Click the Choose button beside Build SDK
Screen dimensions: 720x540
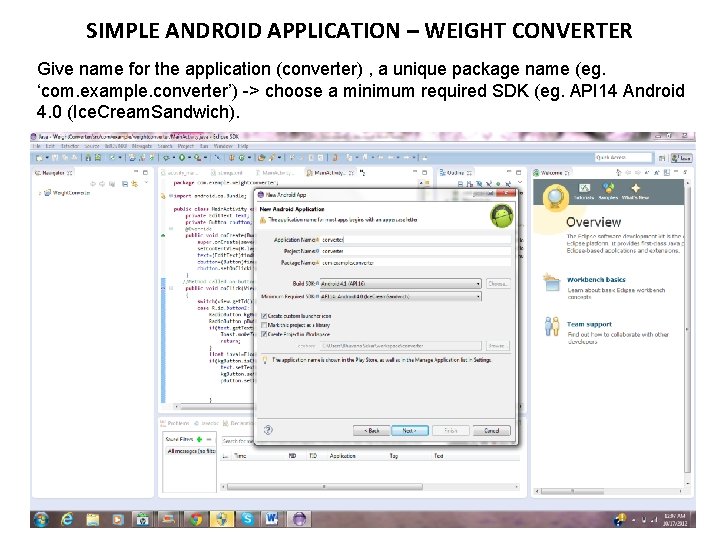pos(498,284)
